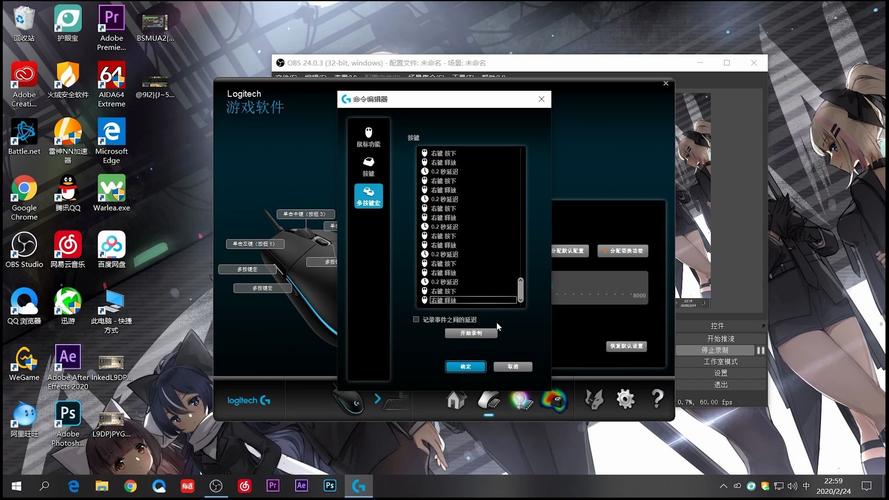This screenshot has width=889, height=500.
Task: Enable 记录事件之间的延迟 checkbox
Action: (x=416, y=319)
